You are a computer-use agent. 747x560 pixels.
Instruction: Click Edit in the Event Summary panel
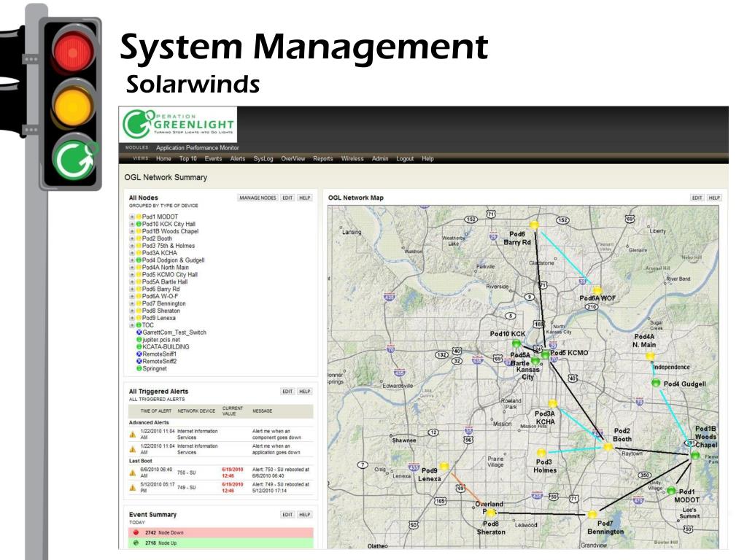(x=287, y=515)
